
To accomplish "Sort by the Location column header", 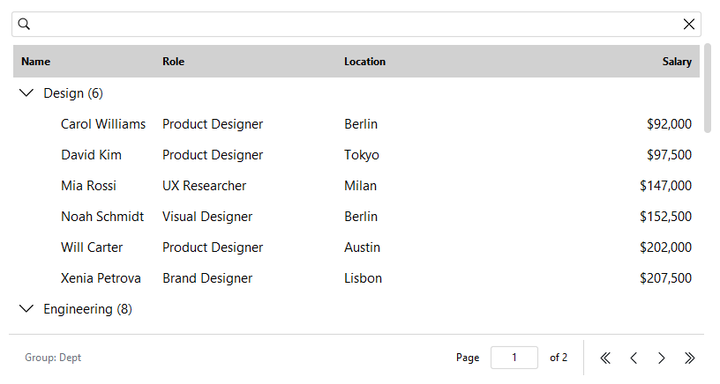I will (x=365, y=62).
